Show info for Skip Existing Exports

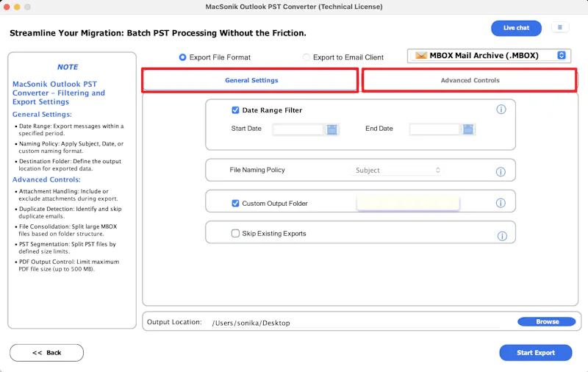pos(502,236)
